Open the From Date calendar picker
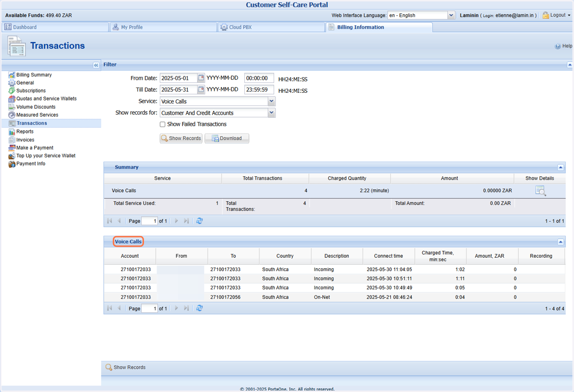This screenshot has height=392, width=574. click(201, 78)
